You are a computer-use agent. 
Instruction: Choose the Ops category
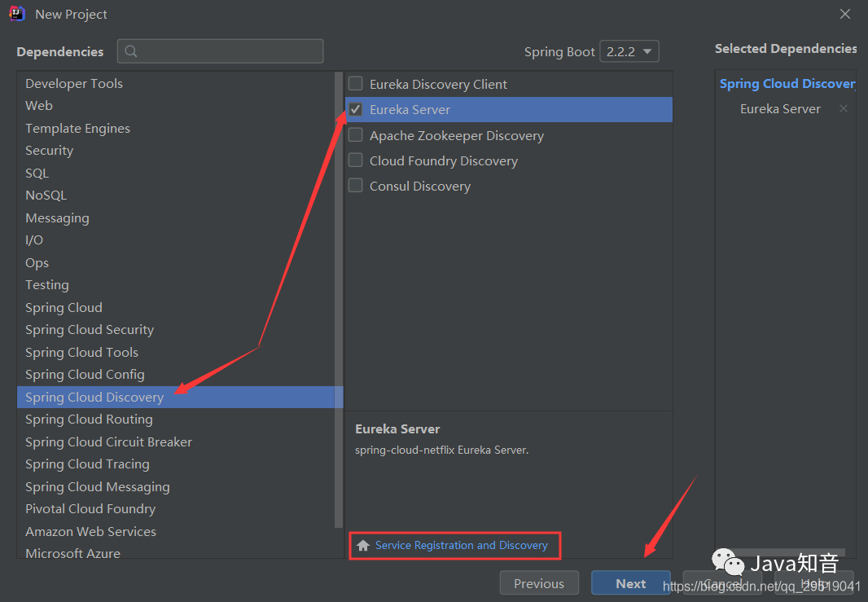(x=176, y=263)
